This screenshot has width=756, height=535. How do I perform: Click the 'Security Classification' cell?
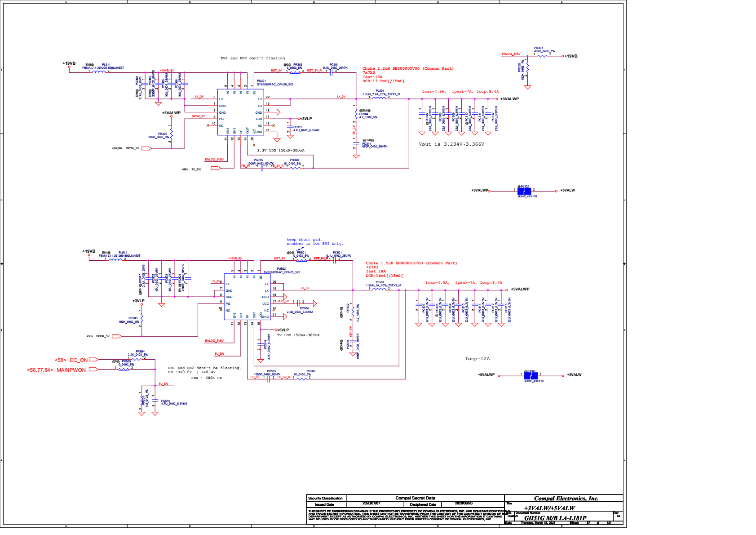pyautogui.click(x=325, y=498)
